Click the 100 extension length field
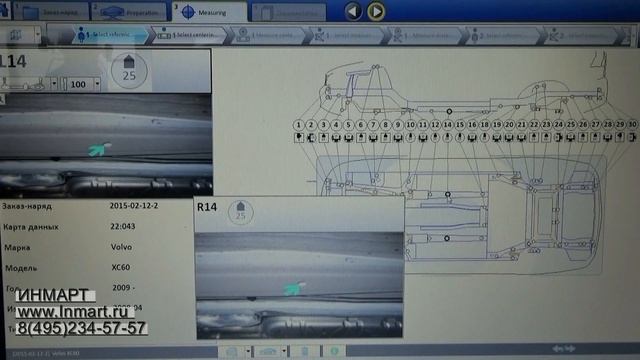This screenshot has height=360, width=640. [x=78, y=84]
